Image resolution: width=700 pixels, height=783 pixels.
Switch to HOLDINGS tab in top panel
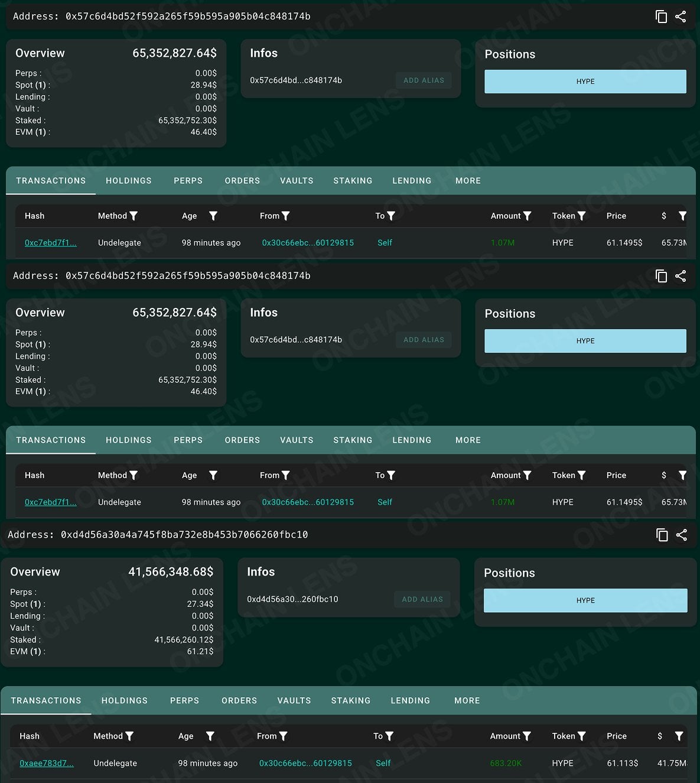(129, 181)
